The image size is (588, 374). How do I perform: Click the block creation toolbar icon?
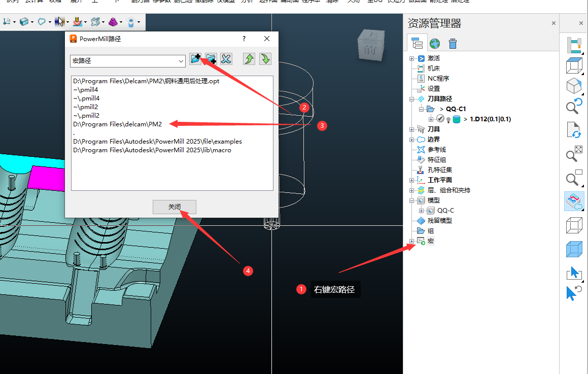click(24, 22)
